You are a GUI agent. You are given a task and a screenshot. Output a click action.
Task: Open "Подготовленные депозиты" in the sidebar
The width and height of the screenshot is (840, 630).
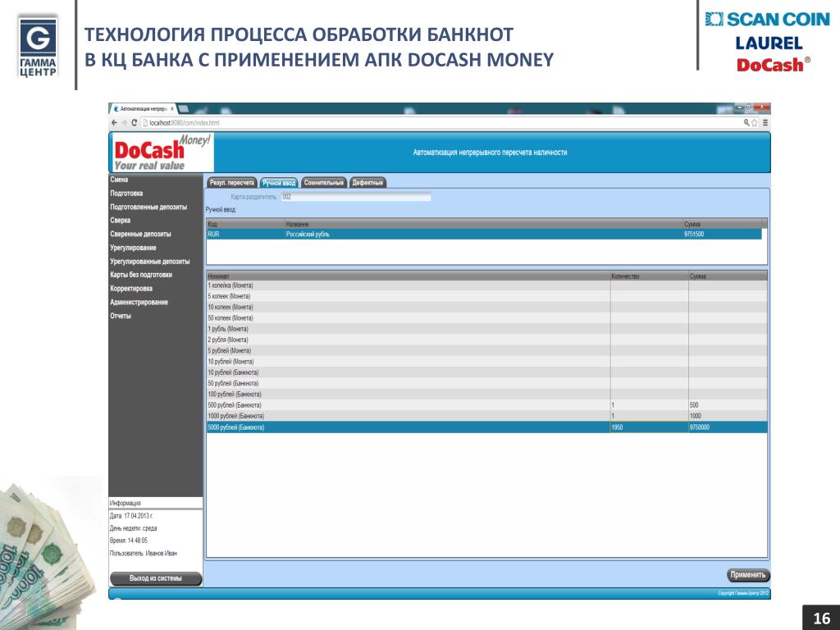click(148, 207)
